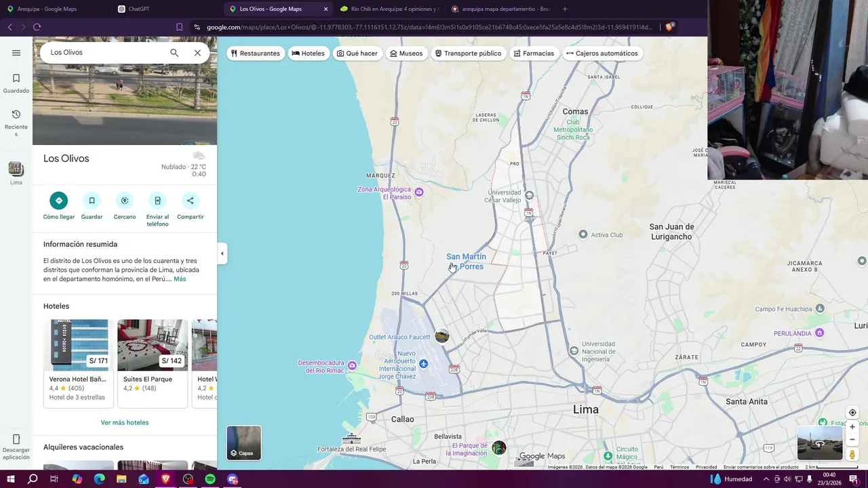Switch to the Río Chili en Arequipa tab
The height and width of the screenshot is (488, 868).
click(x=389, y=9)
